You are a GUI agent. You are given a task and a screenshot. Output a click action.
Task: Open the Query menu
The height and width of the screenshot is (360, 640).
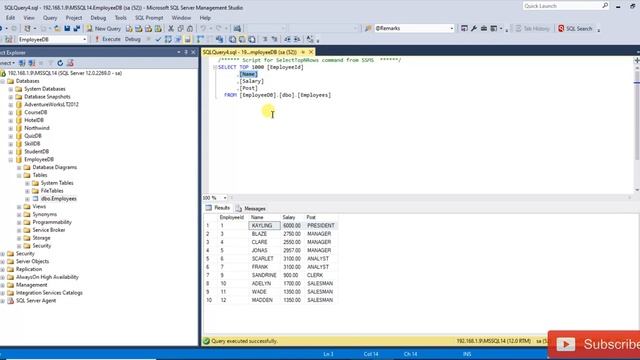tap(50, 18)
